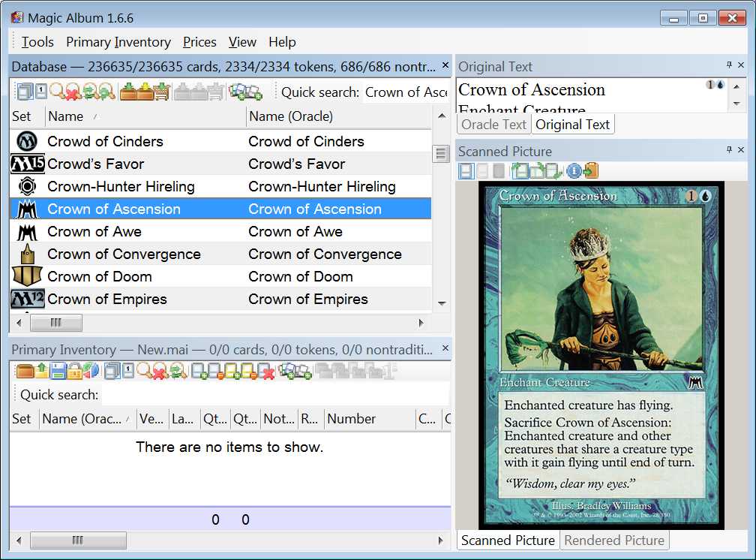Sort by the Set column in Database
The height and width of the screenshot is (560, 756).
[x=27, y=116]
